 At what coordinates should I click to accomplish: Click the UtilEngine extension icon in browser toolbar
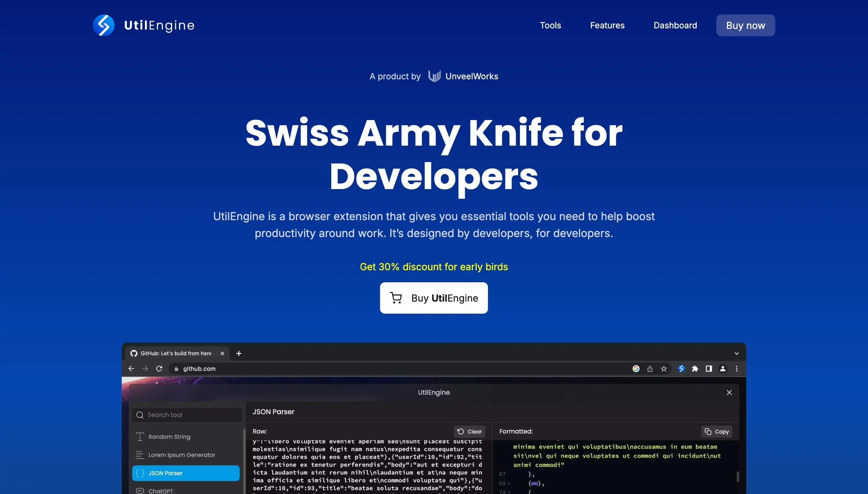pos(681,369)
